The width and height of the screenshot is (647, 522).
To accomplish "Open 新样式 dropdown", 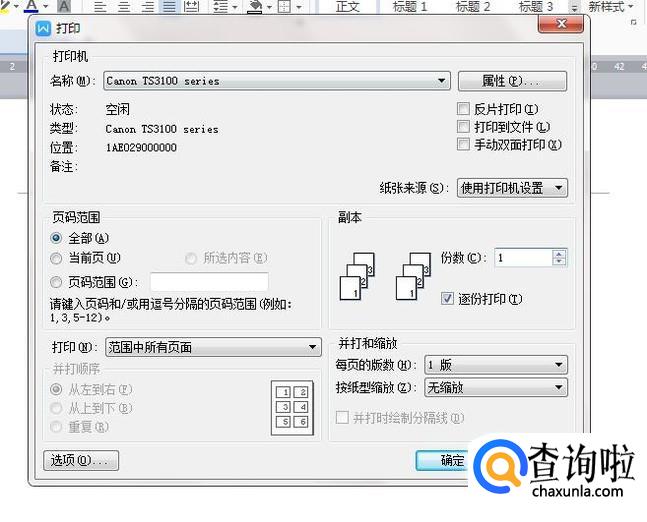I will 611,6.
